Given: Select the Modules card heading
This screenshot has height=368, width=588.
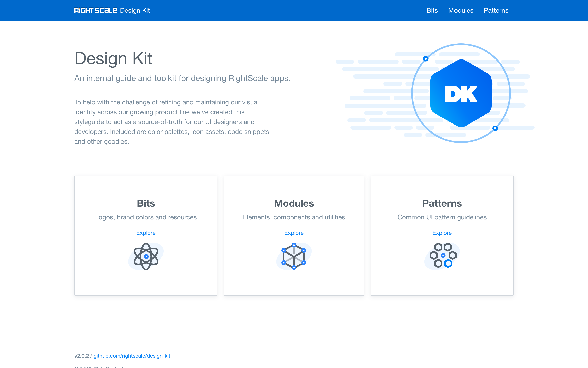Looking at the screenshot, I should [x=294, y=203].
